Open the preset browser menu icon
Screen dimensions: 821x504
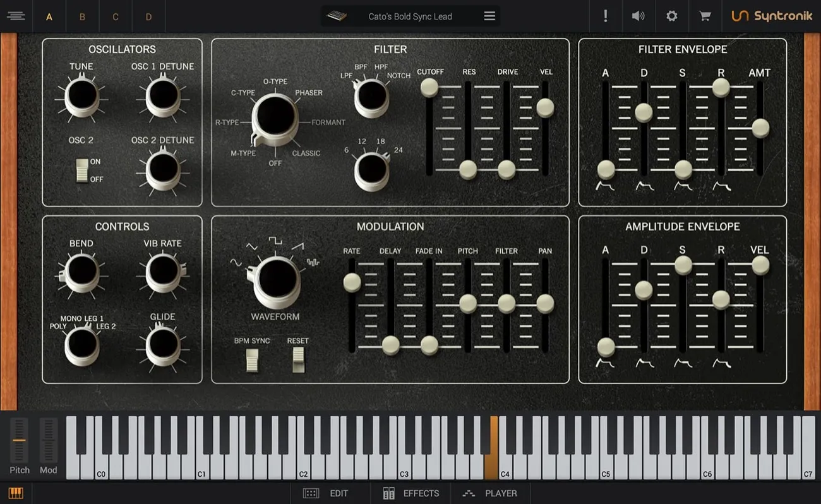489,16
